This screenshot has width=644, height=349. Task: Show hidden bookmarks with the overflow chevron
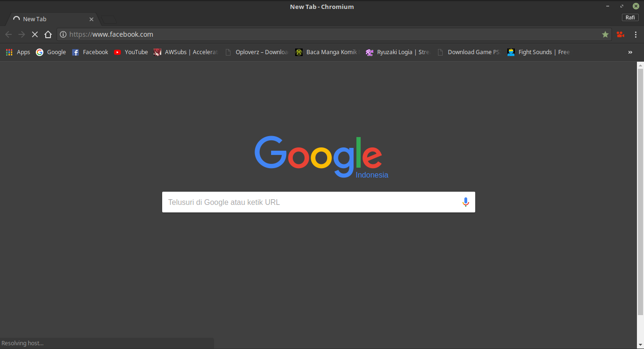[630, 52]
